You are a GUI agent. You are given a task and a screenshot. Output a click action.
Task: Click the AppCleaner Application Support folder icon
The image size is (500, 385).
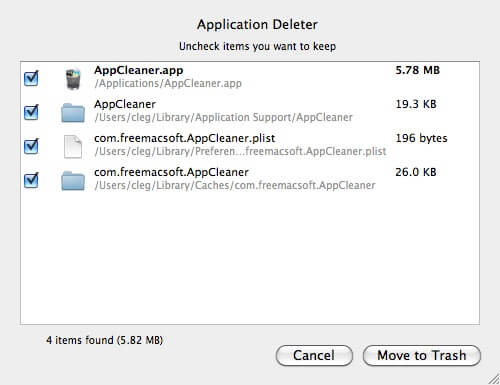pyautogui.click(x=73, y=113)
